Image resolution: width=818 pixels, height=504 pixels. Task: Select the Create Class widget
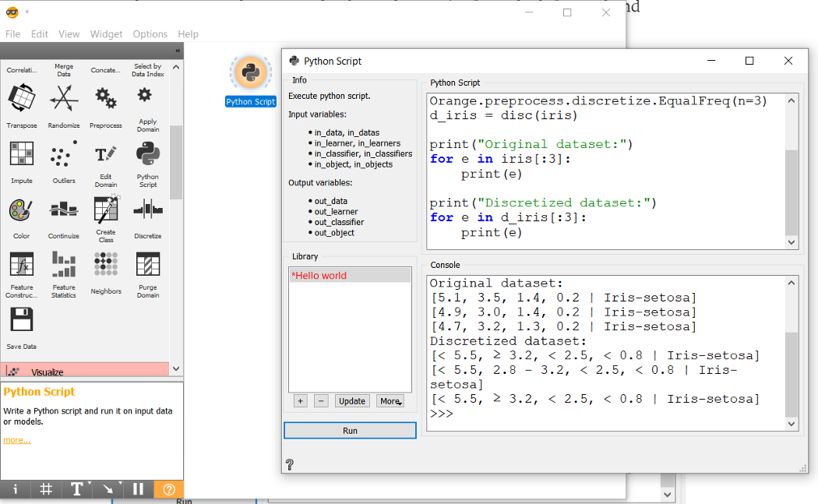[105, 210]
